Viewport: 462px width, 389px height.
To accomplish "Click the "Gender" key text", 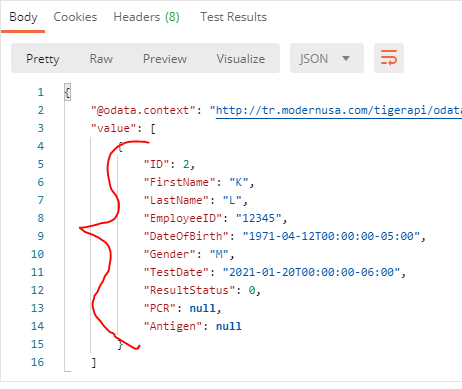I will click(x=169, y=254).
